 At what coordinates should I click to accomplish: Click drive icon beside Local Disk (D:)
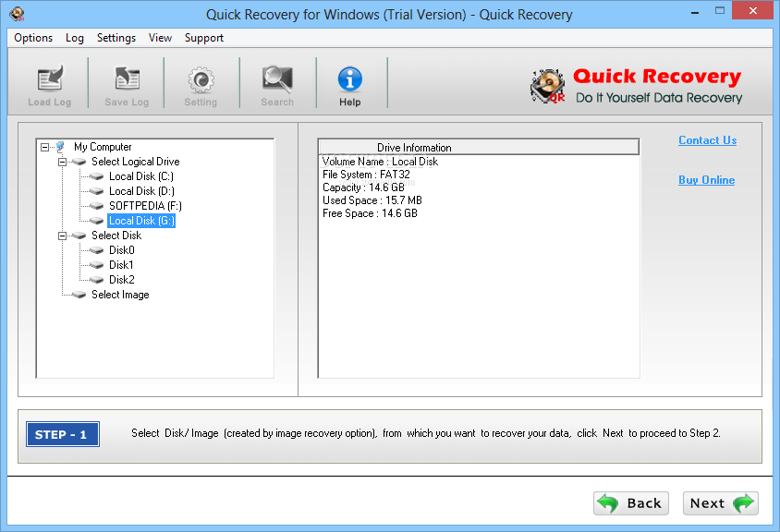pos(96,191)
